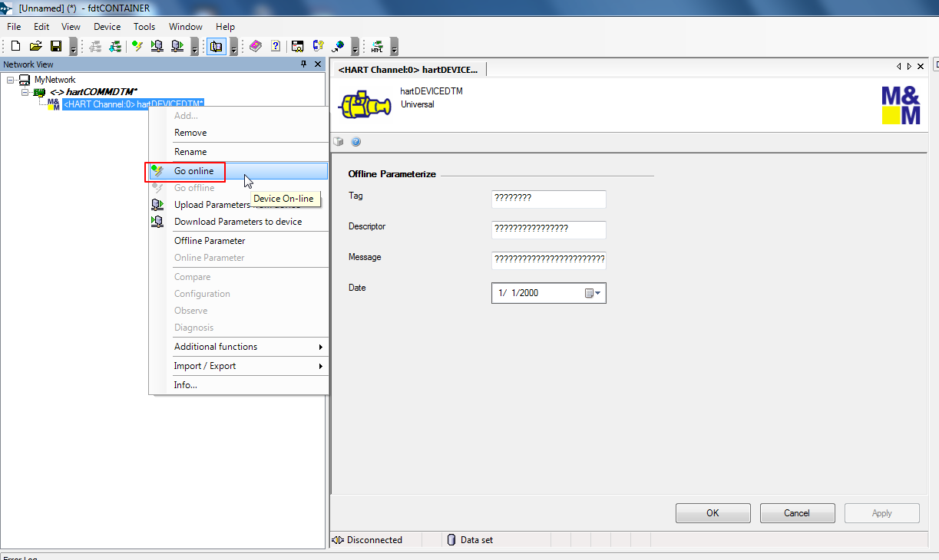Viewport: 939px width, 560px height.
Task: Click the Disconnected status icon
Action: click(x=338, y=540)
